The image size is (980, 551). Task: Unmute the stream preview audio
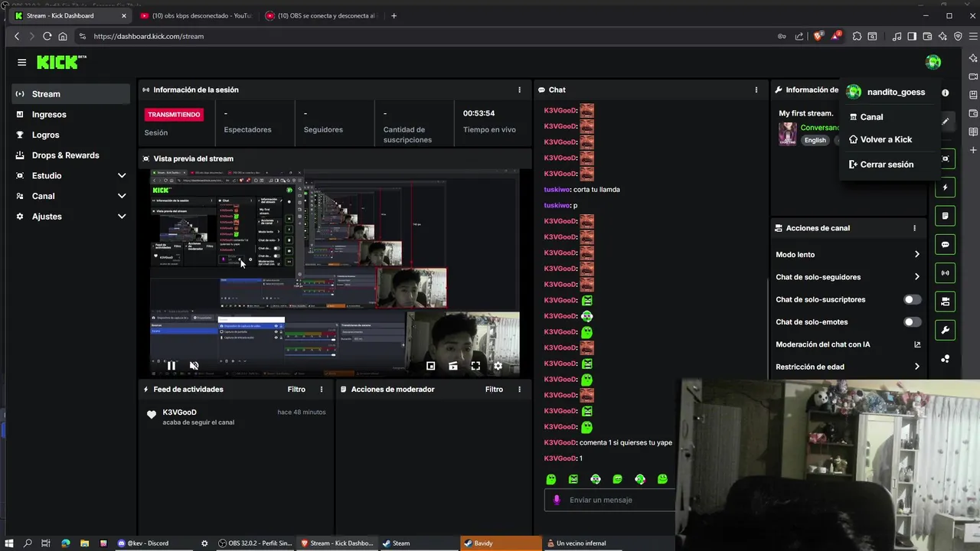pyautogui.click(x=194, y=366)
